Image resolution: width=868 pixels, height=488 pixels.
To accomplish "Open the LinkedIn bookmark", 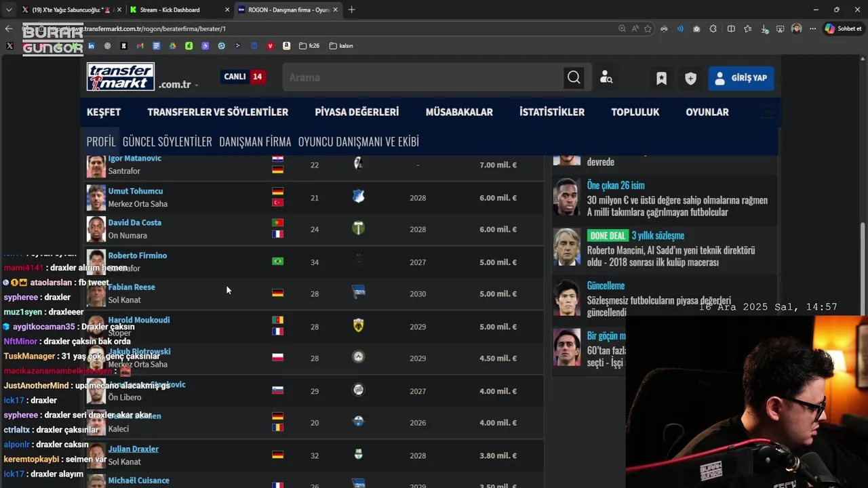I will click(x=91, y=46).
